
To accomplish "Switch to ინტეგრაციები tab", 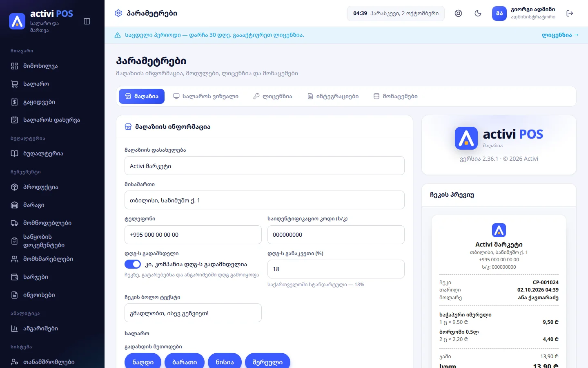I will pos(333,96).
